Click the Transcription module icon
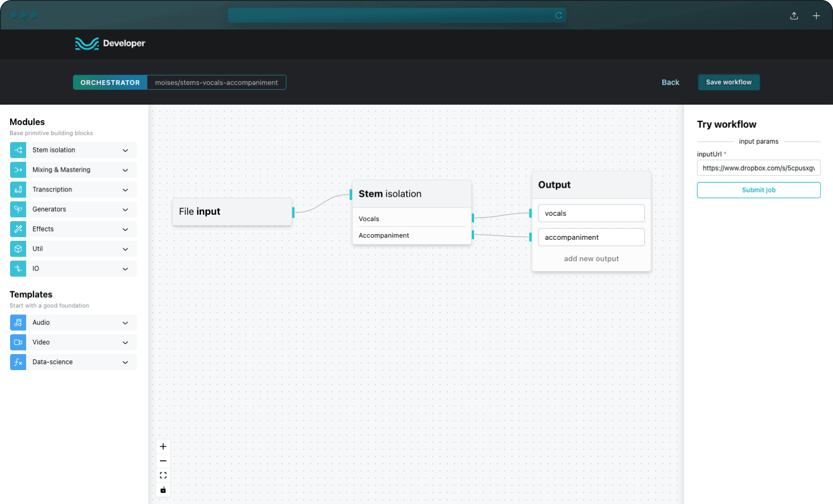The image size is (833, 504). click(x=18, y=190)
